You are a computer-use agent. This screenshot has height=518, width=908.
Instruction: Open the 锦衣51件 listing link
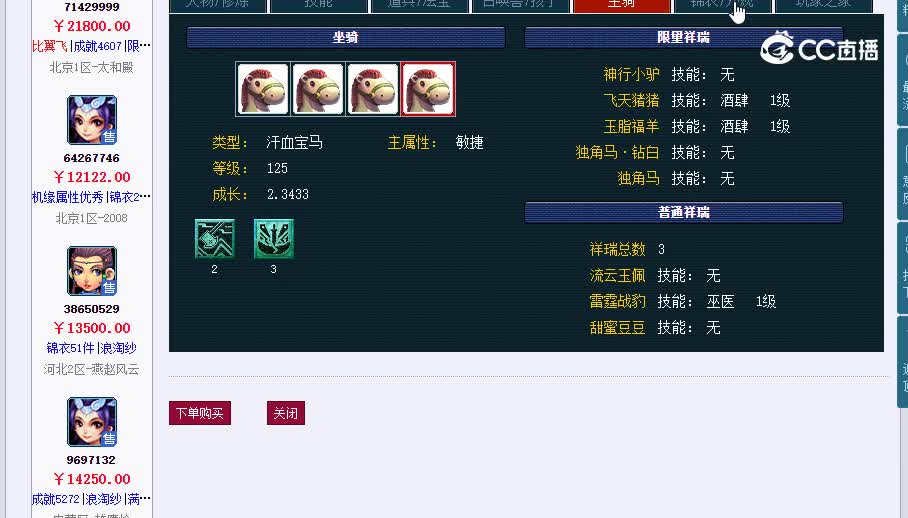click(70, 348)
